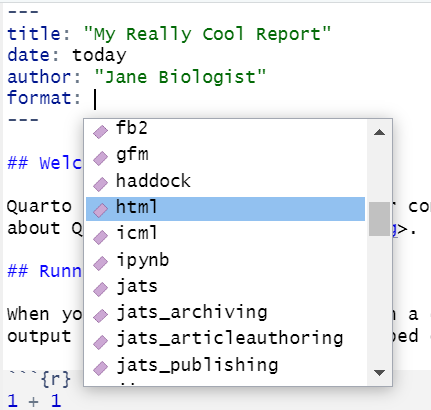Click the diamond icon next to jats
Image resolution: width=431 pixels, height=410 pixels.
click(100, 289)
